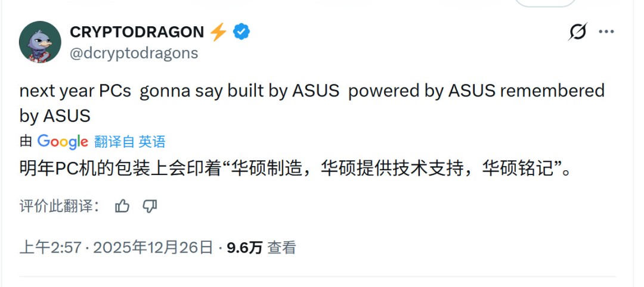644x287 pixels.
Task: Open the three-dot more options menu
Action: point(606,32)
